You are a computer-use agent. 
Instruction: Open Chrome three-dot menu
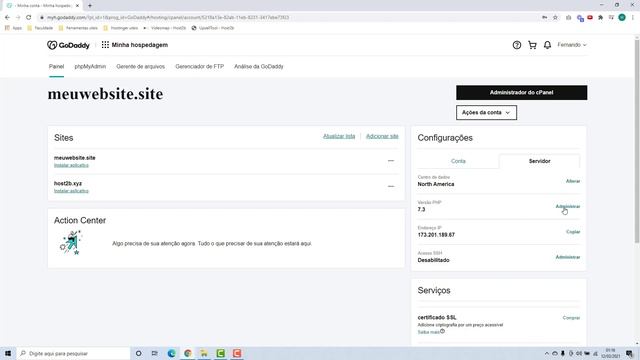633,18
